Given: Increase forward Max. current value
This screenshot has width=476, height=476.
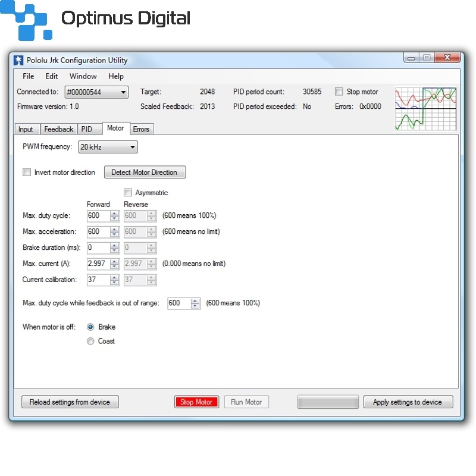Looking at the screenshot, I should tap(114, 261).
